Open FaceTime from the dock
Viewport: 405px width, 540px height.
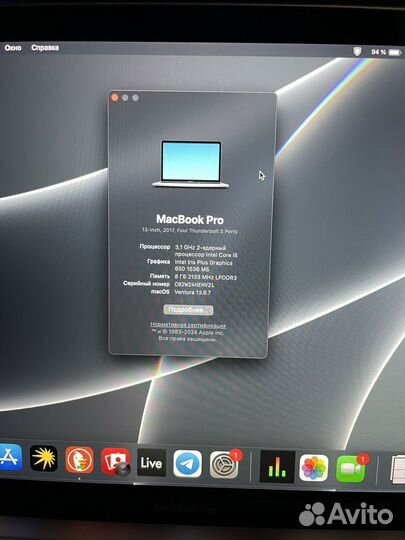(351, 469)
